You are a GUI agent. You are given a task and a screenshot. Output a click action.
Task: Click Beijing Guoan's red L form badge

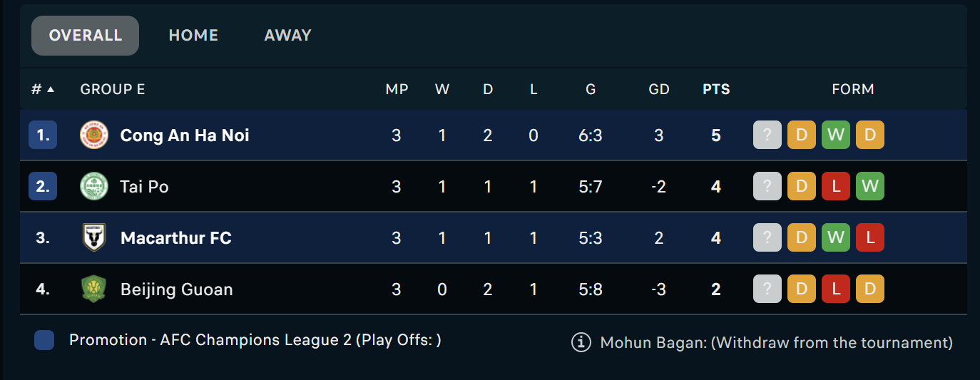point(835,289)
